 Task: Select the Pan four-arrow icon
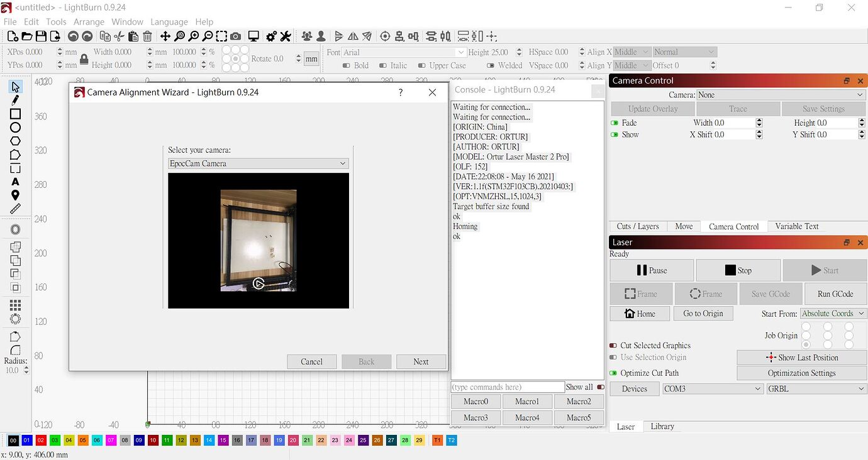click(x=165, y=36)
